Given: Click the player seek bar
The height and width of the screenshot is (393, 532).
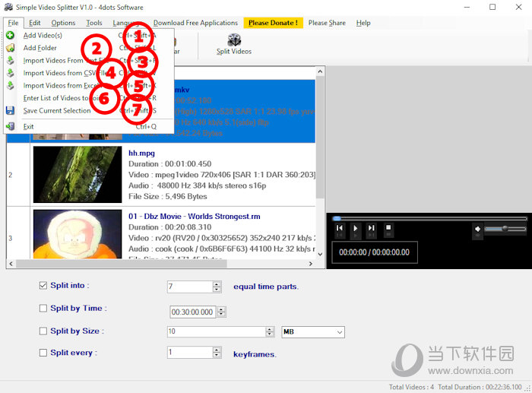Looking at the screenshot, I should click(x=429, y=219).
